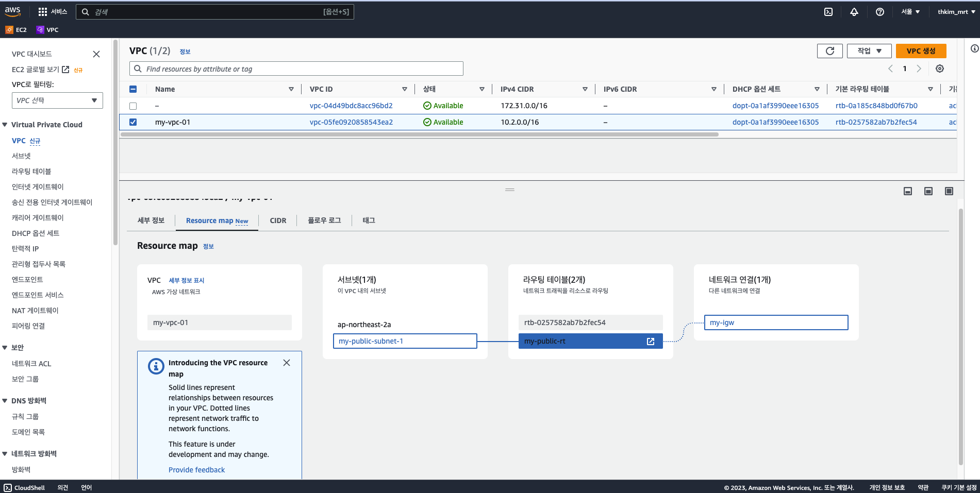The image size is (980, 493).
Task: Open table preferences gear
Action: pos(940,69)
